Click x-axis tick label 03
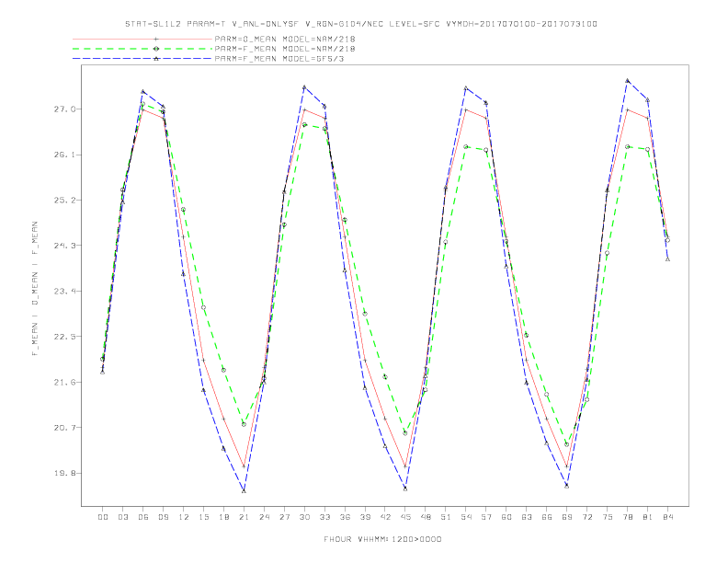728x563 pixels. [x=122, y=517]
